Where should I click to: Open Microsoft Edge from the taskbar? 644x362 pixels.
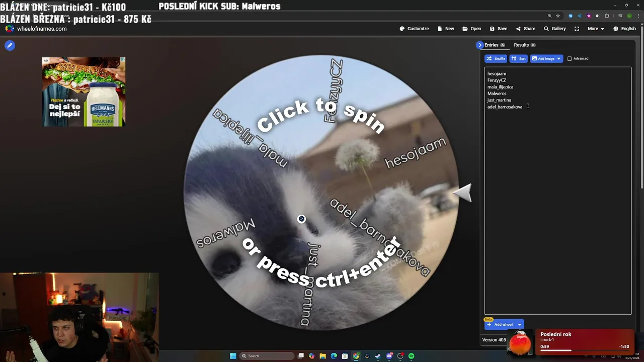334,356
